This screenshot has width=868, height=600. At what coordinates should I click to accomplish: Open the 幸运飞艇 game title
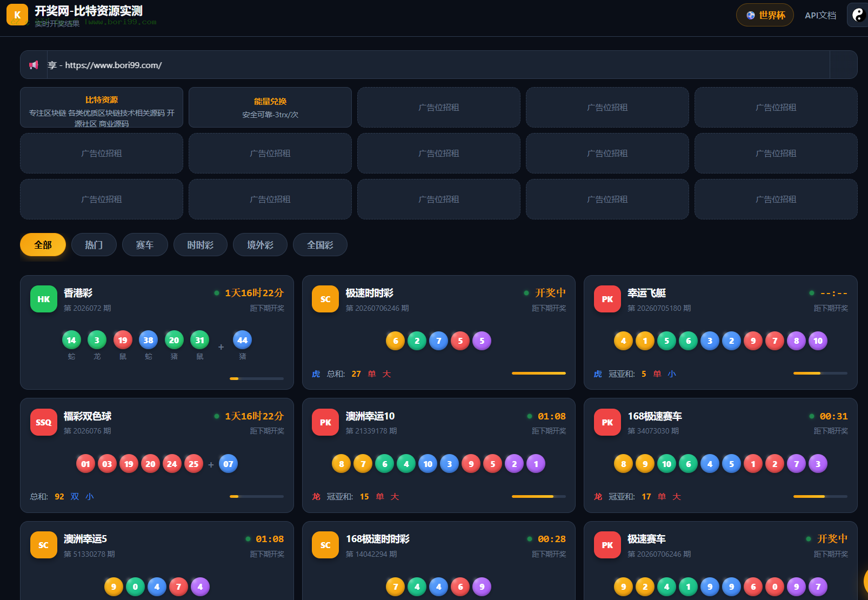(647, 293)
